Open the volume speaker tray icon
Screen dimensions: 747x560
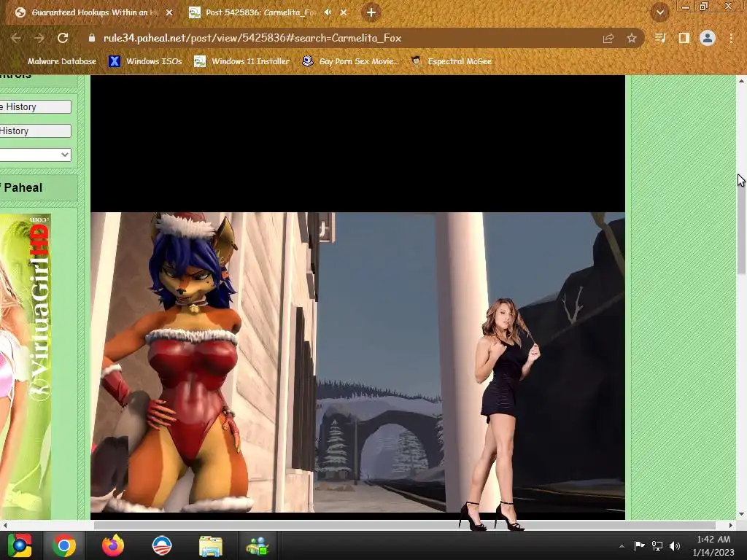(x=675, y=546)
